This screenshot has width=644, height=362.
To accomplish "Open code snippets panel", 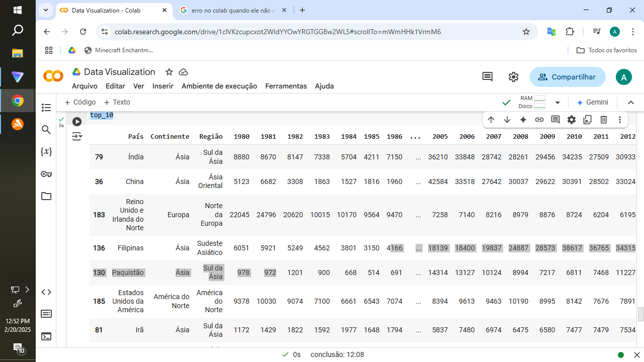I will pyautogui.click(x=46, y=292).
